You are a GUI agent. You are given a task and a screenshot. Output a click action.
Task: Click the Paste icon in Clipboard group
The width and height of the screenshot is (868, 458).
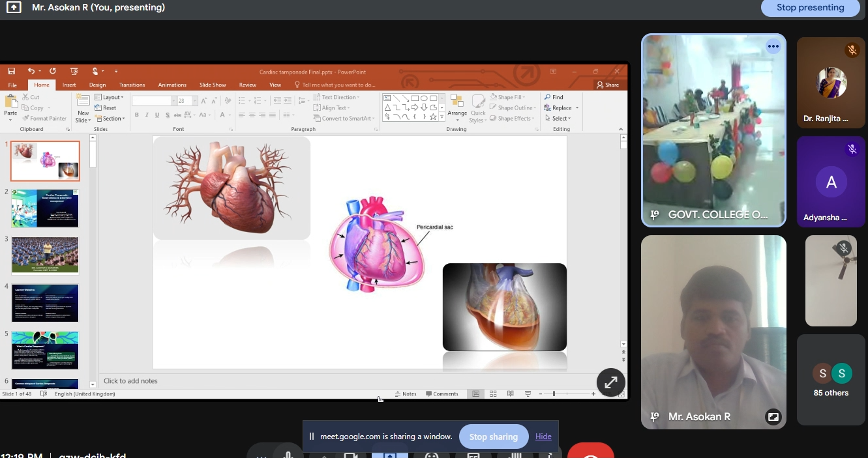point(10,106)
